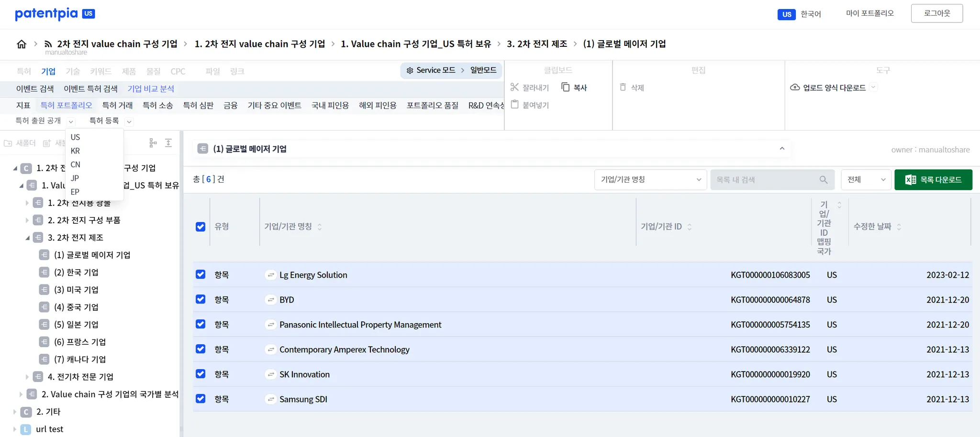Image resolution: width=980 pixels, height=437 pixels.
Task: Open 마이 포트폴리오 link
Action: click(870, 13)
